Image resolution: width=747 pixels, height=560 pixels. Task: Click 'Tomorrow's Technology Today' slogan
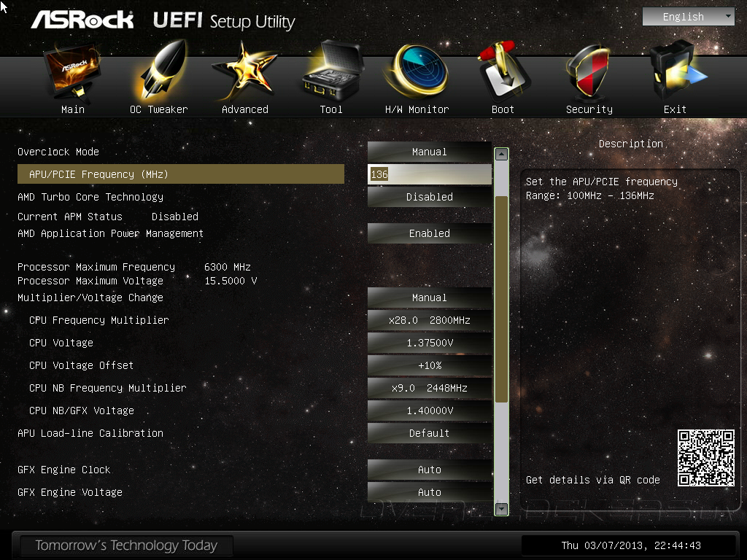click(x=126, y=545)
